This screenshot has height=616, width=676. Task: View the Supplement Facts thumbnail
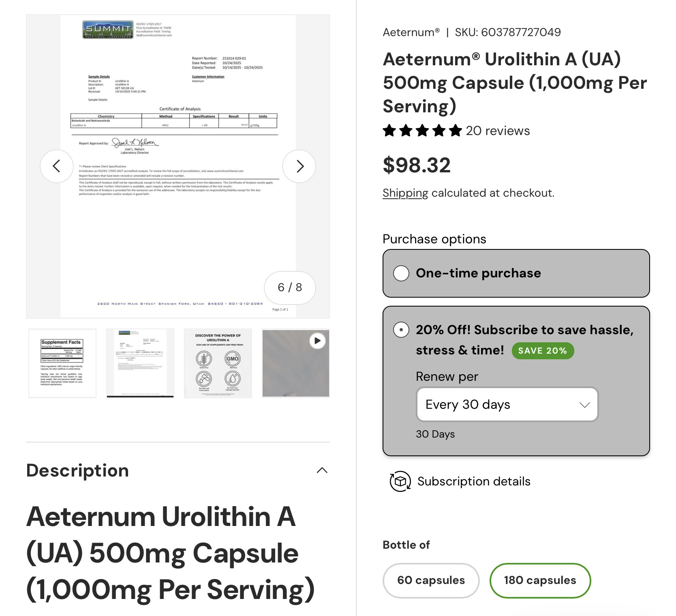tap(62, 363)
